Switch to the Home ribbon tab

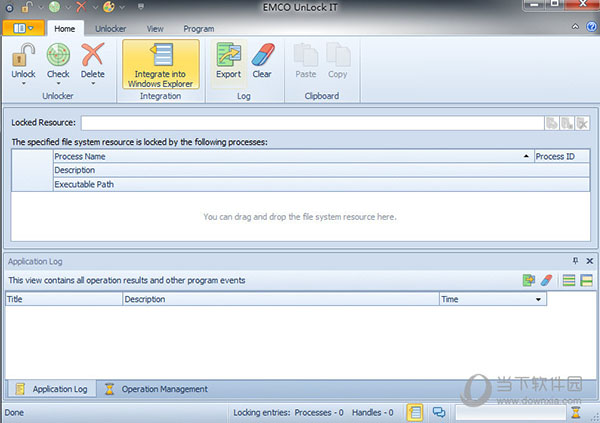[x=64, y=29]
